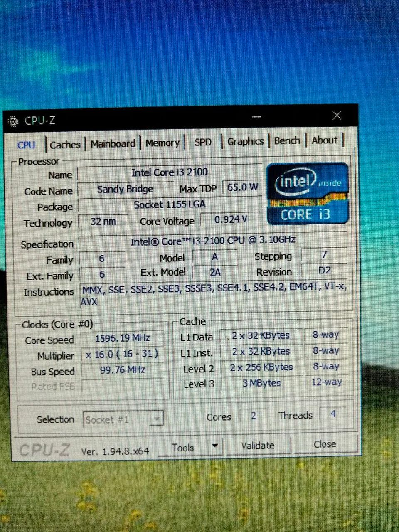The width and height of the screenshot is (399, 532).
Task: Click the Instructions list text
Action: pos(214,294)
